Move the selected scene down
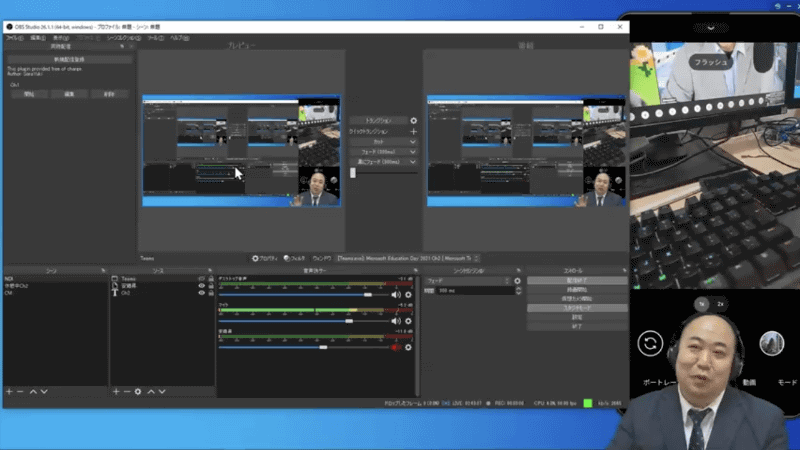The width and height of the screenshot is (800, 450). [45, 391]
